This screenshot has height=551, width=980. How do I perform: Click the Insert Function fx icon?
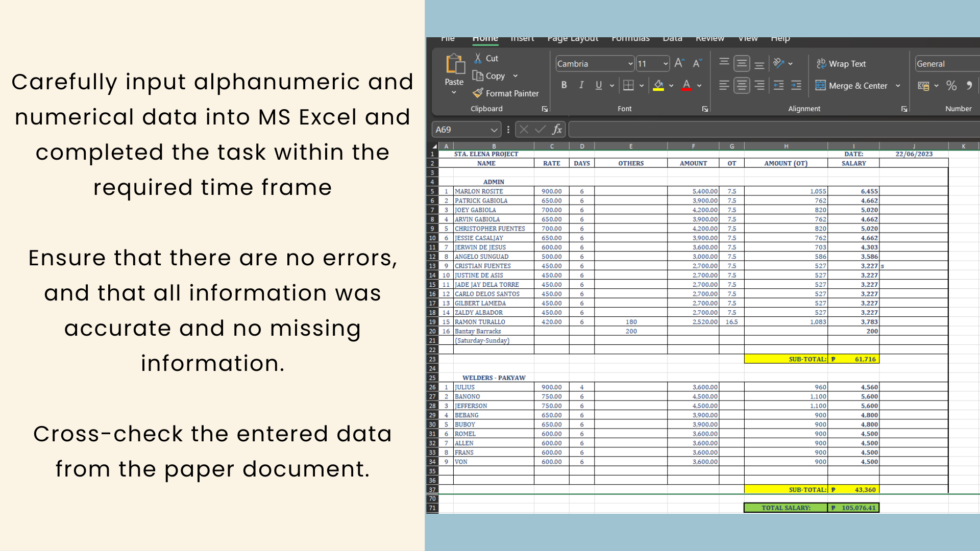click(557, 130)
